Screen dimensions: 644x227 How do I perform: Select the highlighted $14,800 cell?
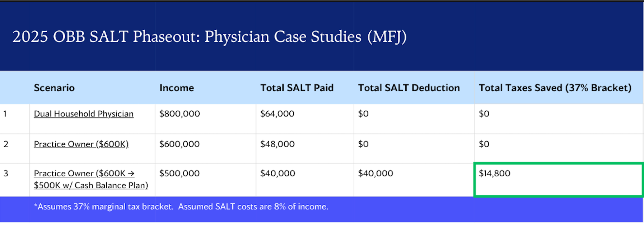[558, 180]
